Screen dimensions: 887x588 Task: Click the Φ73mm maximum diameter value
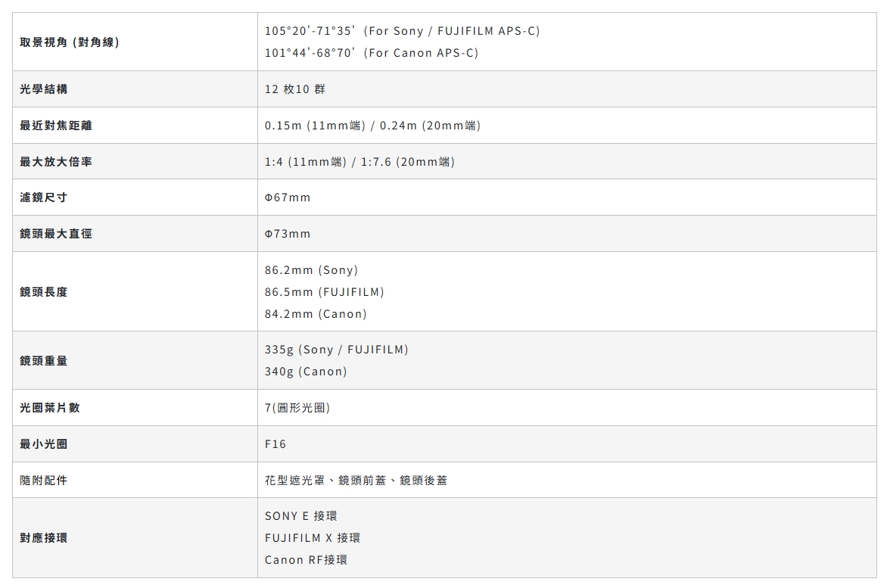point(288,234)
